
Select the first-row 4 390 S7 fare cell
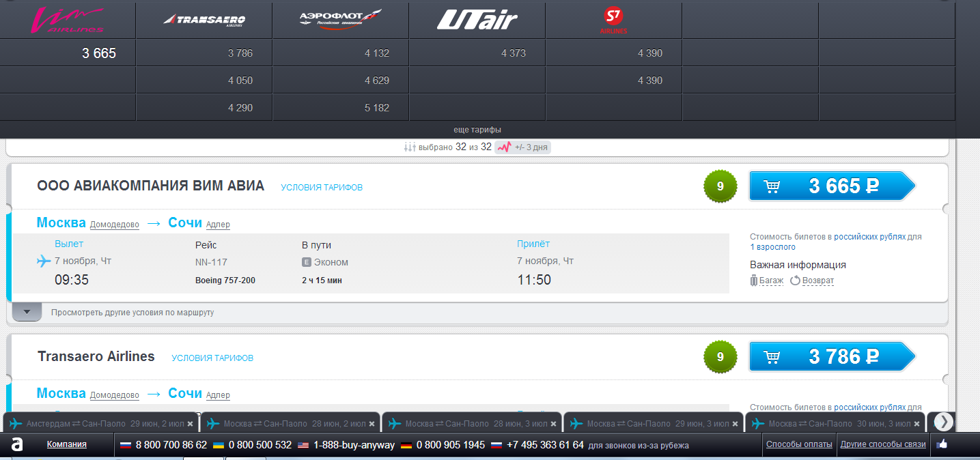coord(613,53)
